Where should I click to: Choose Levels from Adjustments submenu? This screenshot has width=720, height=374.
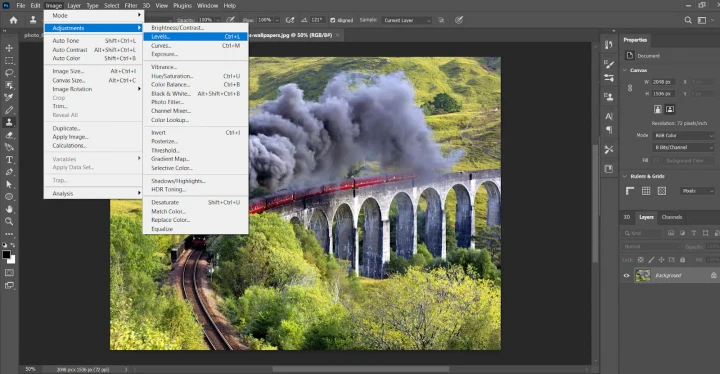point(196,37)
